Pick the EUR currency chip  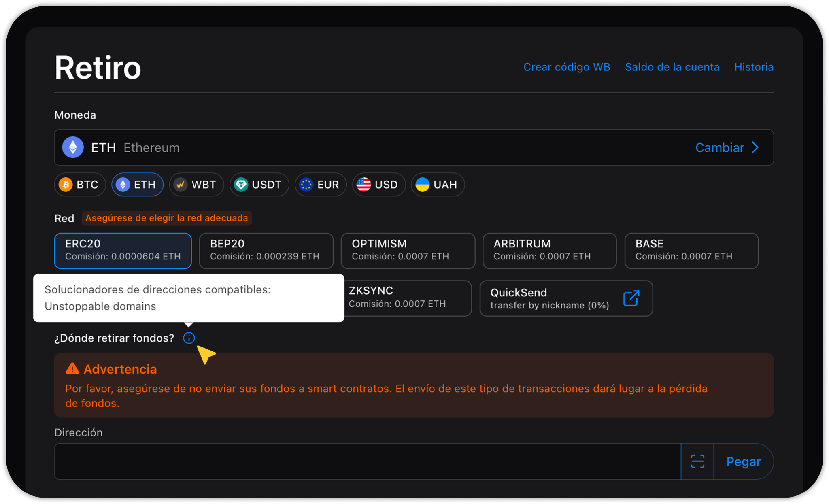320,185
